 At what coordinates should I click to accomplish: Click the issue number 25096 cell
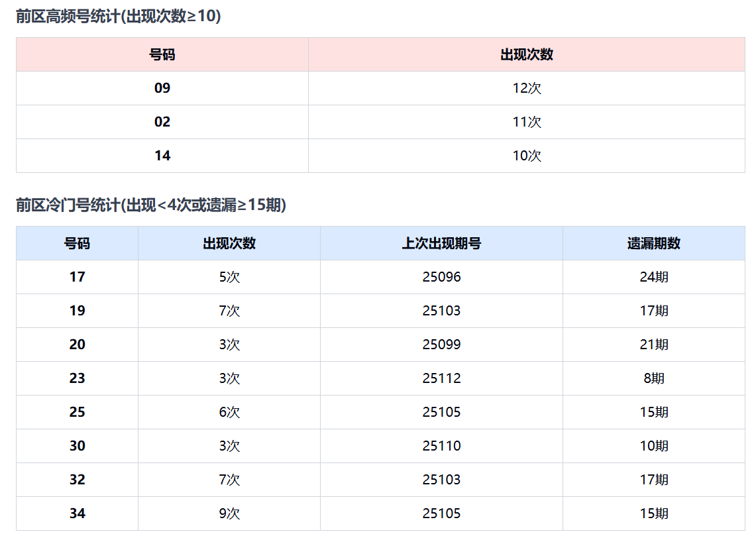pyautogui.click(x=441, y=277)
